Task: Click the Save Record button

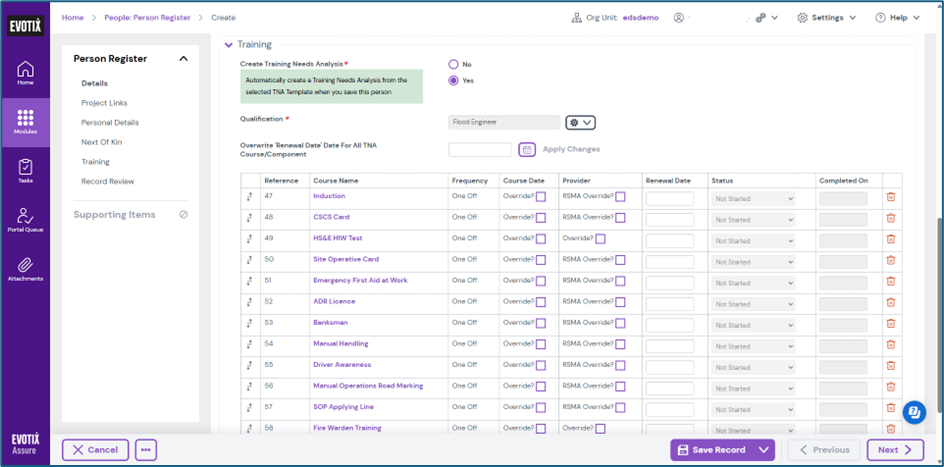Action: click(711, 450)
